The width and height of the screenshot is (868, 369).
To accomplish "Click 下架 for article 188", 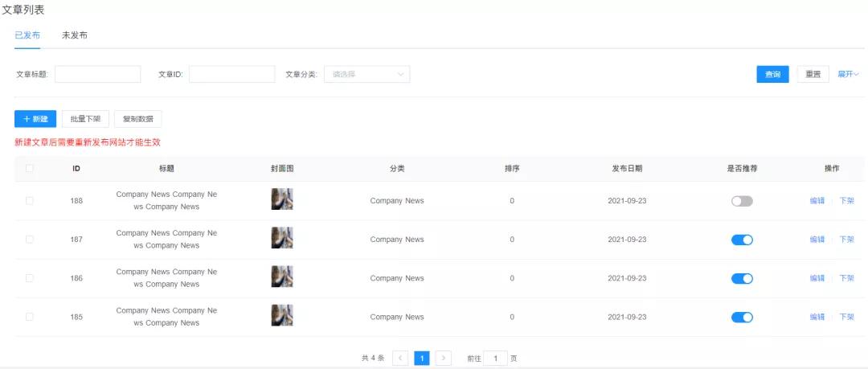I will [846, 200].
